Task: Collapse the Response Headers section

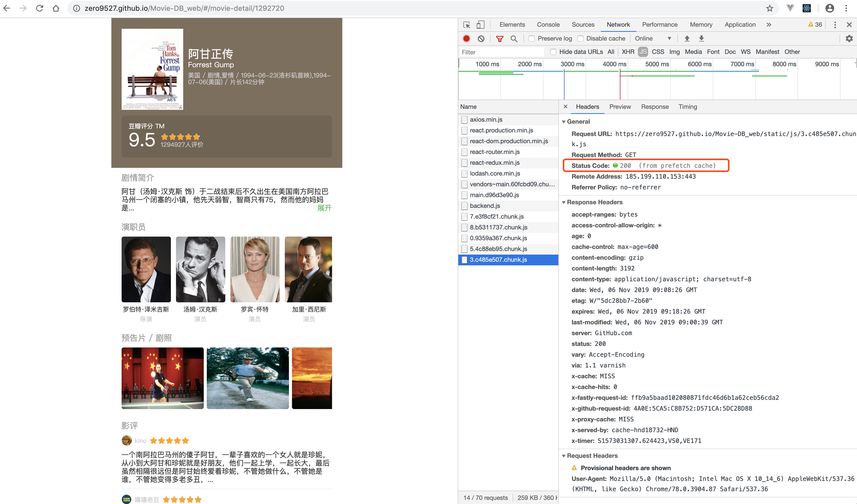Action: point(564,202)
